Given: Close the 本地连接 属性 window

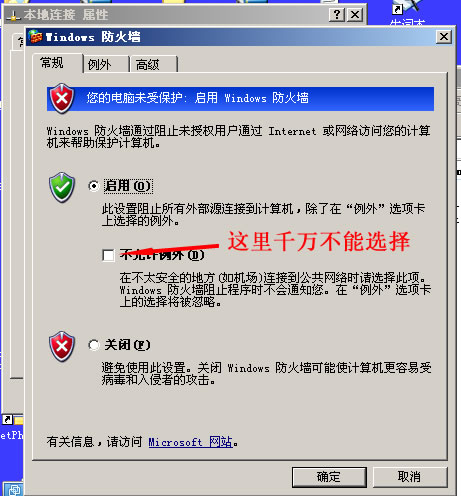Looking at the screenshot, I should (x=355, y=15).
